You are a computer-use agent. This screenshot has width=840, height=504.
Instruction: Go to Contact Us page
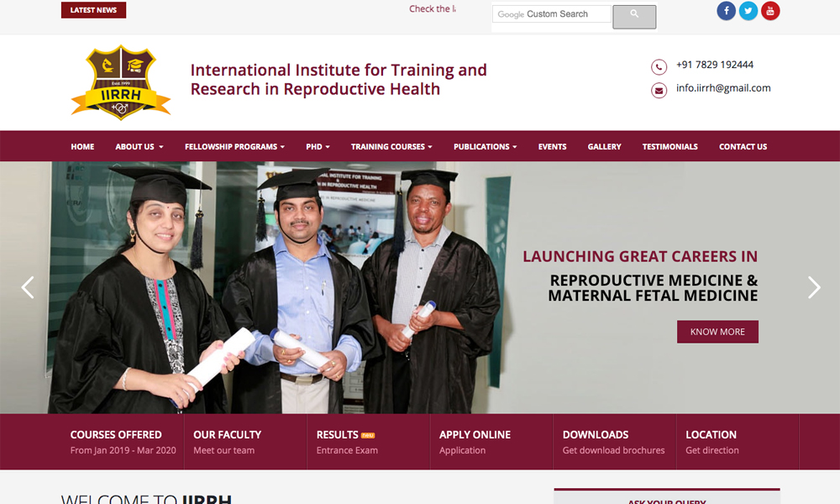coord(743,147)
